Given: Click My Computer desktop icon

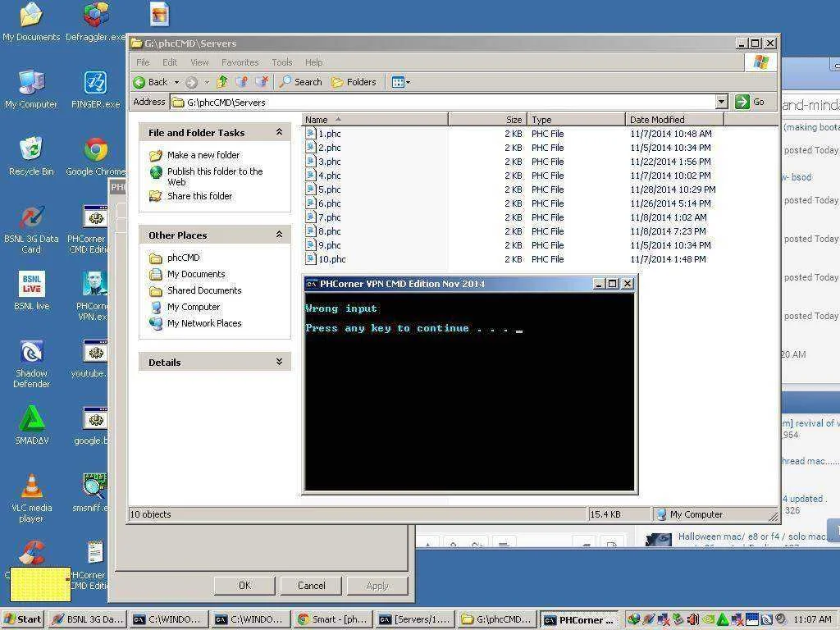Looking at the screenshot, I should click(x=31, y=89).
